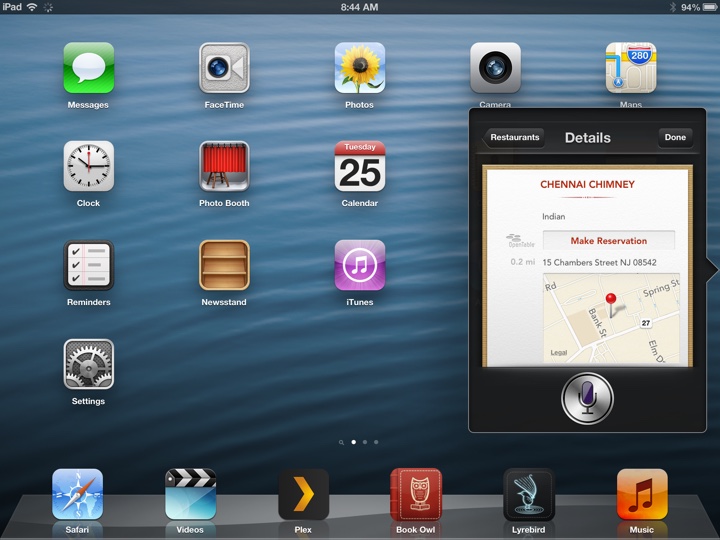Go back to the Restaurants list
Viewport: 720px width, 540px height.
513,137
